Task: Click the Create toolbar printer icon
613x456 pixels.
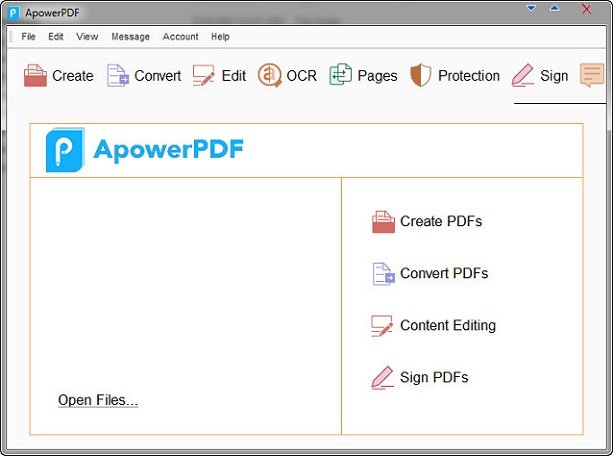Action: pyautogui.click(x=35, y=75)
